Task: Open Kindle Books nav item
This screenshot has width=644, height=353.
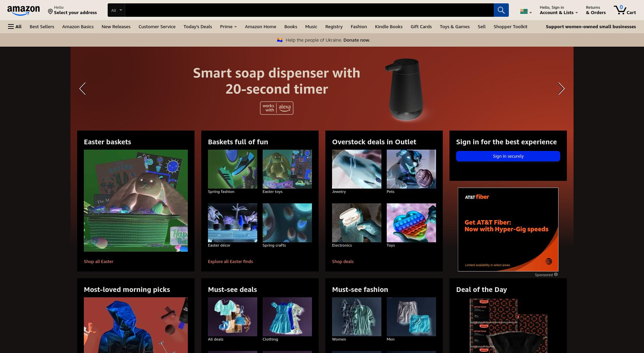Action: 388,27
